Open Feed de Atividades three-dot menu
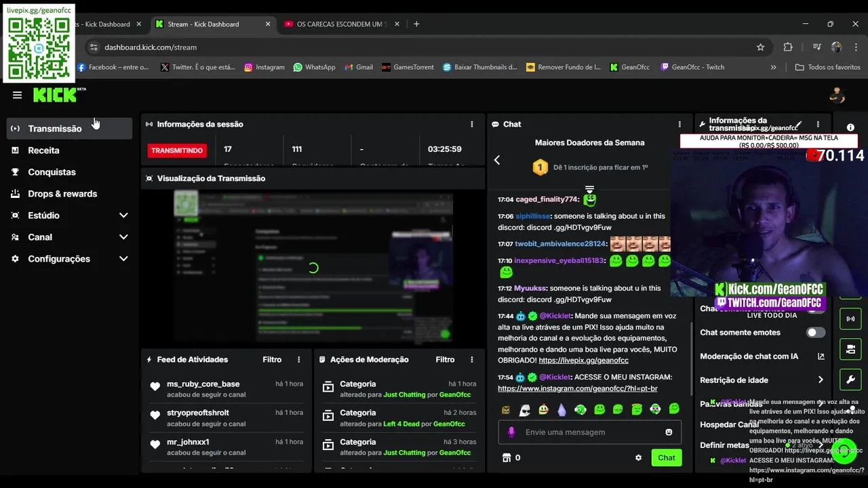This screenshot has height=488, width=868. (x=299, y=360)
